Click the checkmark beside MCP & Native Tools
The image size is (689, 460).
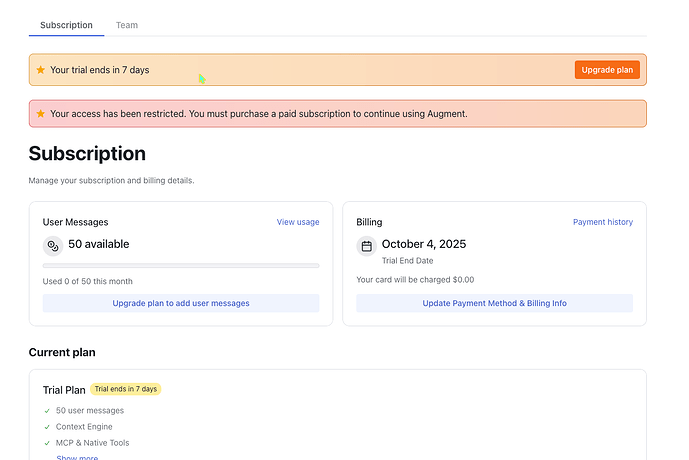pyautogui.click(x=47, y=443)
